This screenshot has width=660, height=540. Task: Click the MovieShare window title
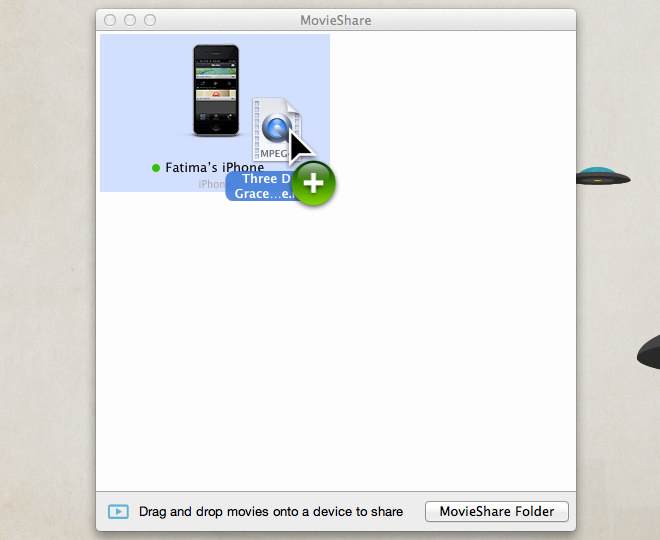[x=335, y=20]
